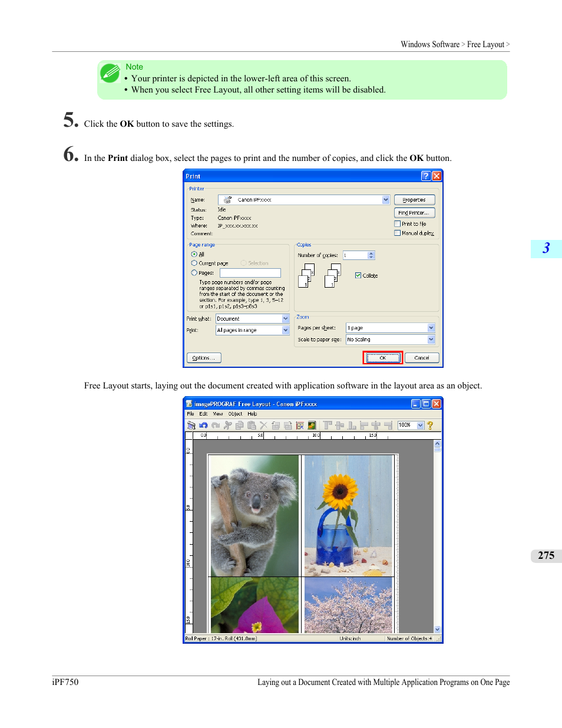Enable the Print to file checkbox

point(398,224)
